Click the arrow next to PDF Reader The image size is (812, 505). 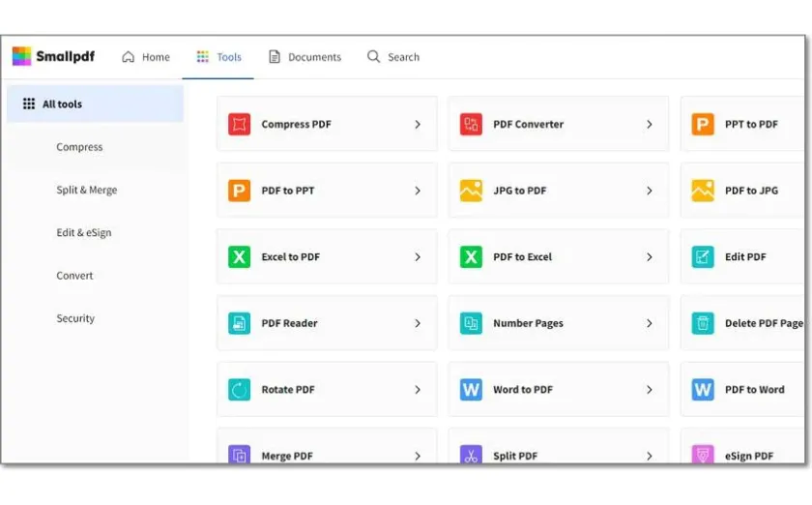point(418,323)
